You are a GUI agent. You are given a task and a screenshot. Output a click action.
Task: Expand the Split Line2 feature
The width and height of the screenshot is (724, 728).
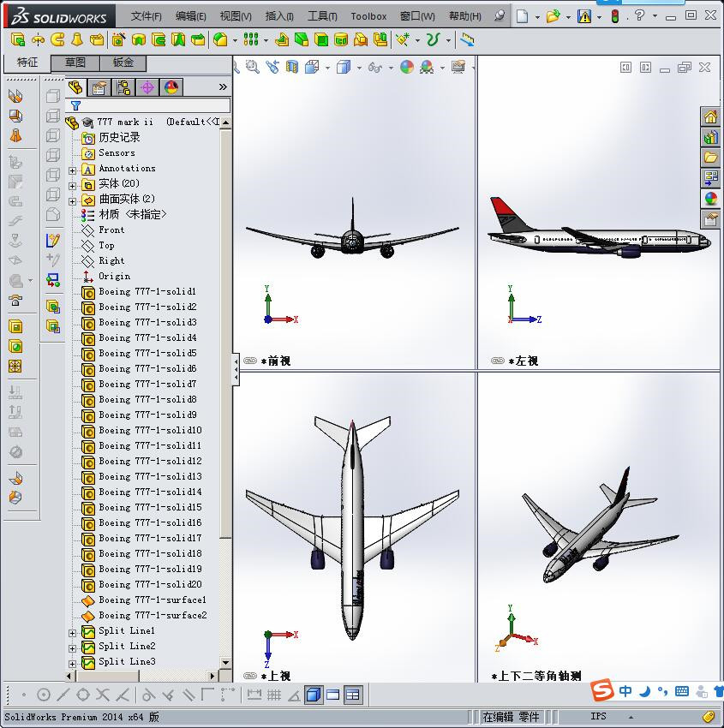coord(73,648)
